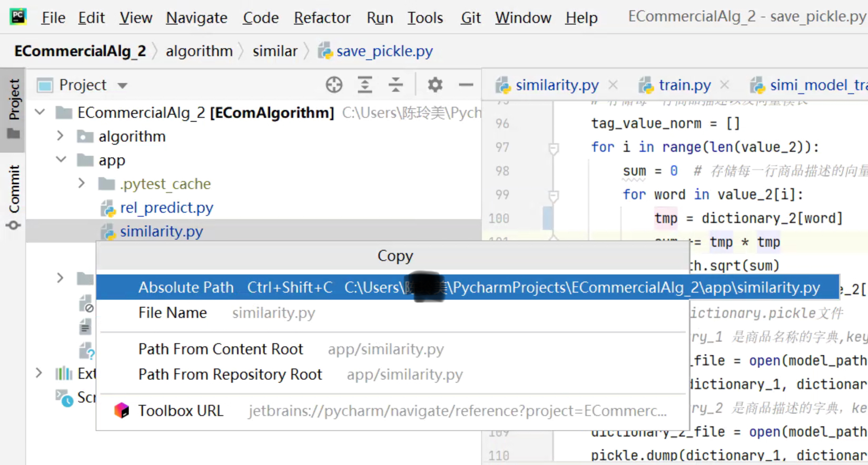Copy the Absolute Path entry
Image resolution: width=868 pixels, height=465 pixels.
tap(468, 287)
